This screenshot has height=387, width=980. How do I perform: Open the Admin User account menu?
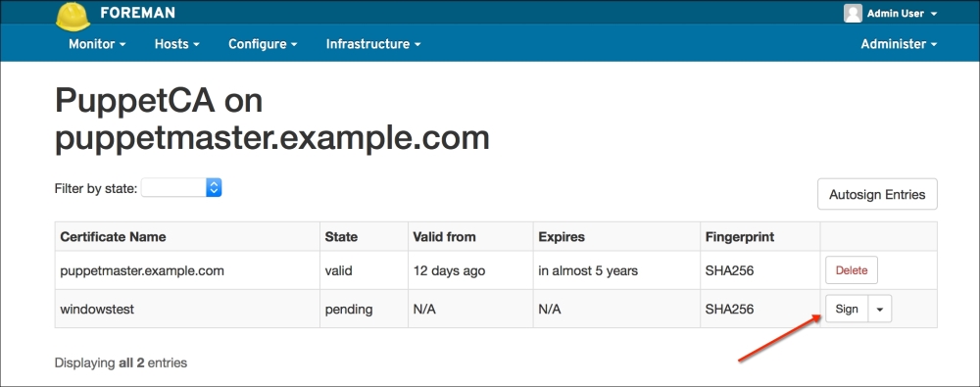click(x=891, y=13)
